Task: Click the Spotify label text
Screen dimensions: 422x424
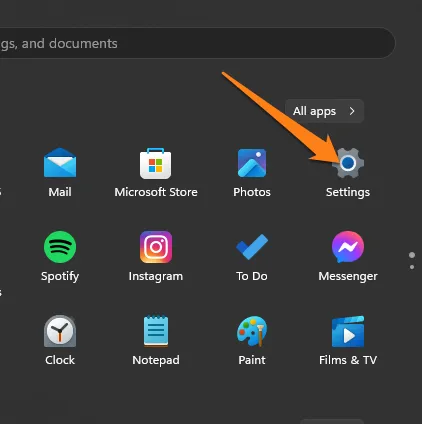Action: (x=60, y=276)
